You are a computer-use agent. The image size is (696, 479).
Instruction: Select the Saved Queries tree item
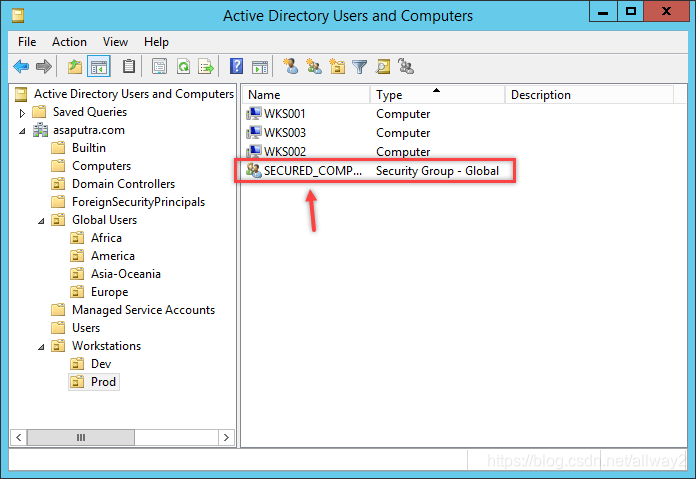[x=90, y=112]
